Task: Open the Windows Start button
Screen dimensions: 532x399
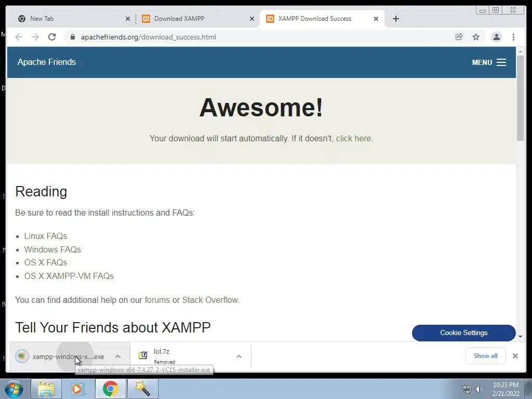Action: [x=14, y=389]
